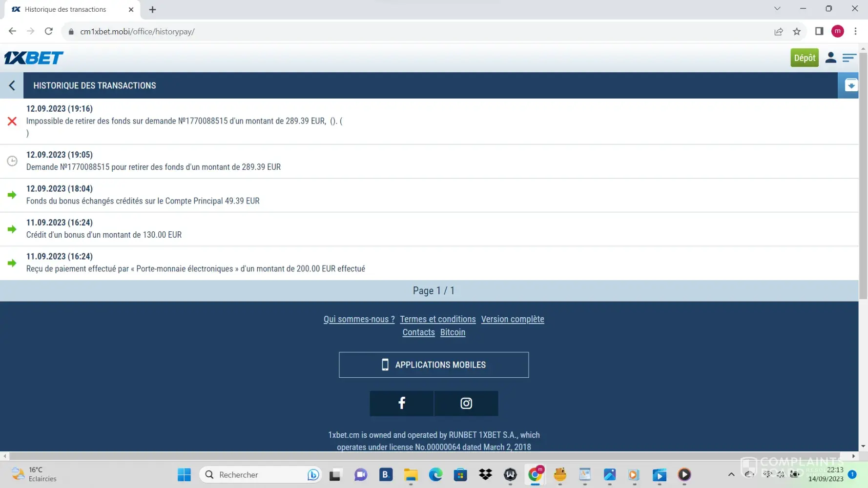Viewport: 868px width, 488px height.
Task: Open the Instagram page icon
Action: 466,403
